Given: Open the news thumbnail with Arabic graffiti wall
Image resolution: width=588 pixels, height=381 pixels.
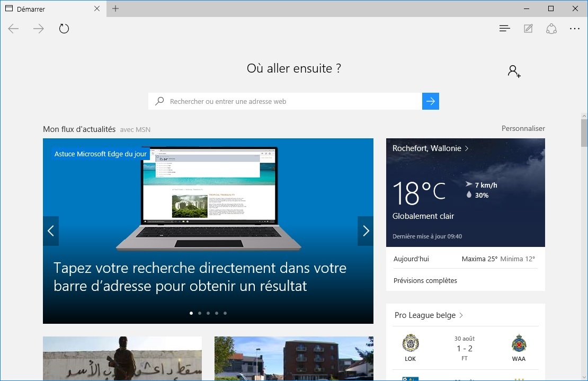Looking at the screenshot, I should point(122,359).
